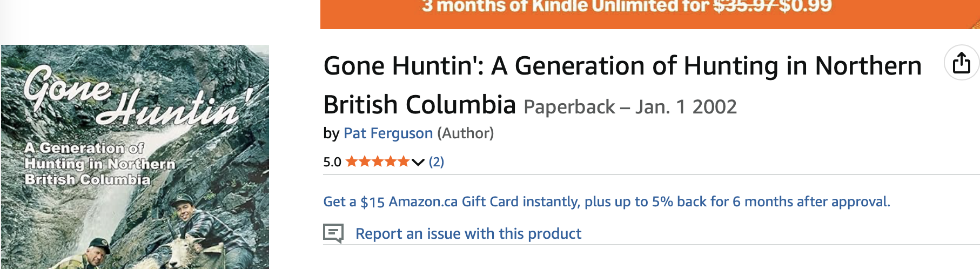Click the Gone Huntin' product title heading
The image size is (980, 269).
click(621, 66)
